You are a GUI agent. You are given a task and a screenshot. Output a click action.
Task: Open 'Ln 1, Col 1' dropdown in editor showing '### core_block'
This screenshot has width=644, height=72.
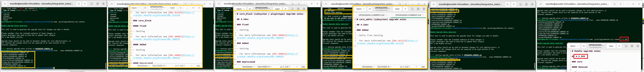[x=184, y=66]
